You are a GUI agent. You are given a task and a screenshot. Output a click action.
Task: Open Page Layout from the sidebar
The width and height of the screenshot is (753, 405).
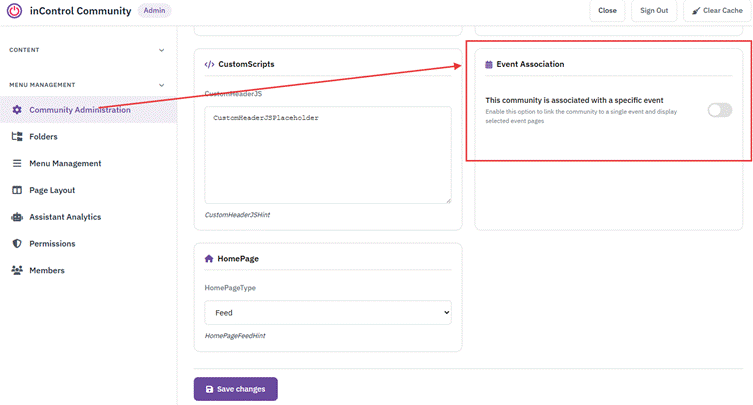coord(88,190)
